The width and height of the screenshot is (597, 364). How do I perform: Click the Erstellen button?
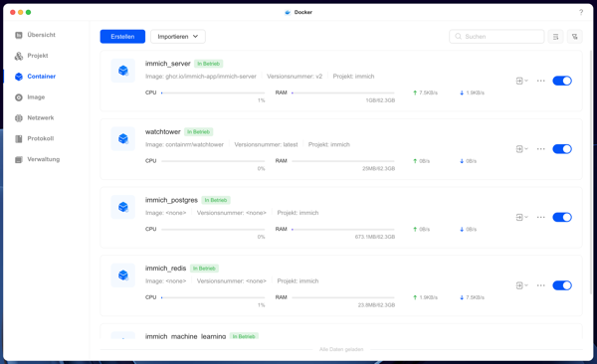click(x=122, y=37)
